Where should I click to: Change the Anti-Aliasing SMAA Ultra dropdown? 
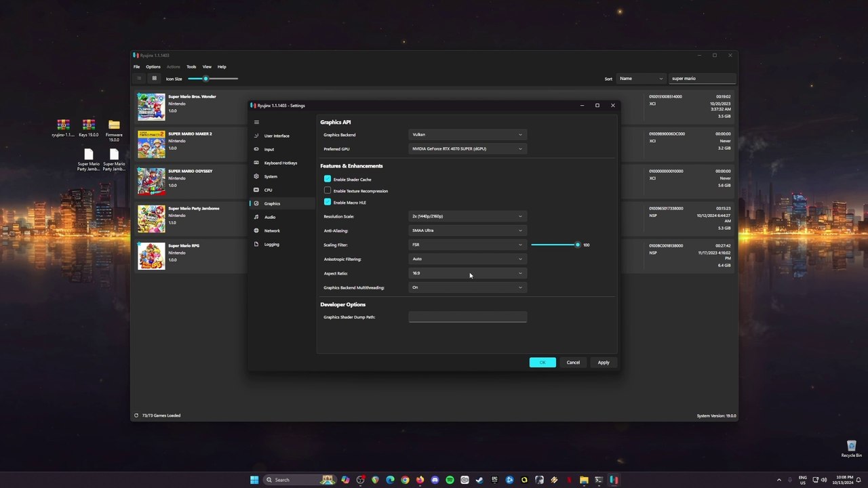point(467,230)
